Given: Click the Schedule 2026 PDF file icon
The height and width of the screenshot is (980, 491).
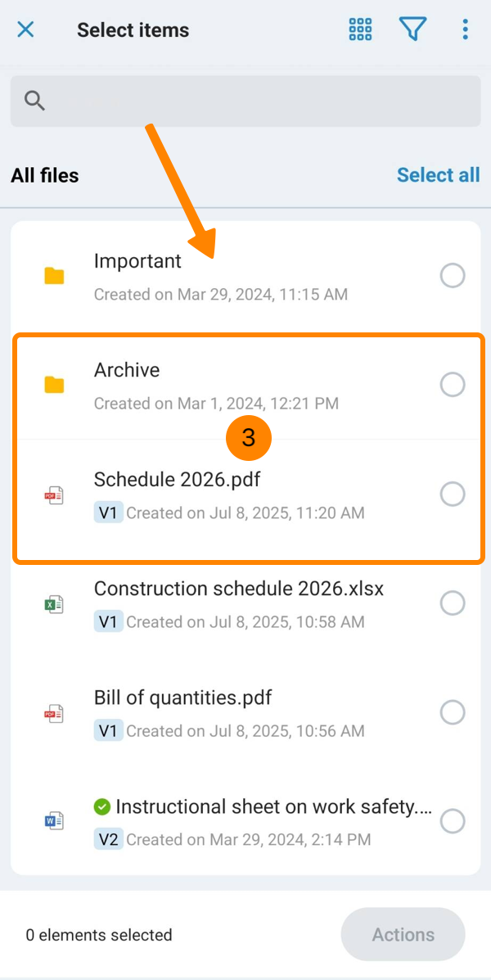Looking at the screenshot, I should (54, 495).
